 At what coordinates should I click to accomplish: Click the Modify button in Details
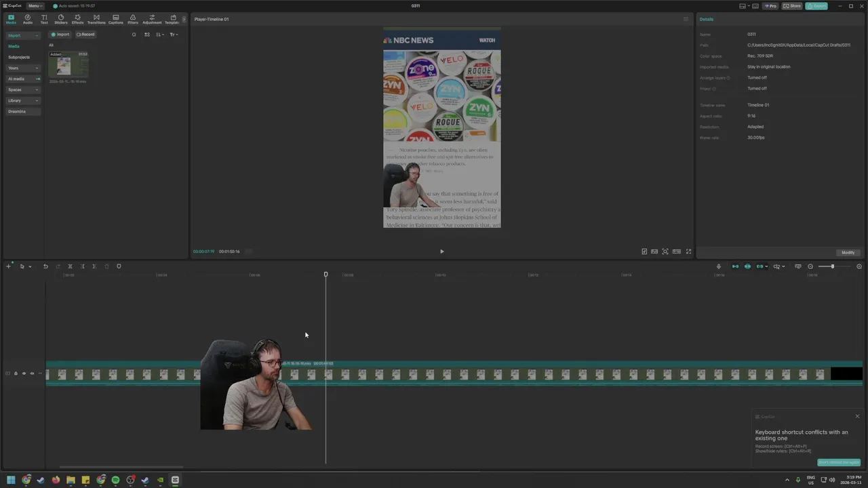[x=848, y=252]
